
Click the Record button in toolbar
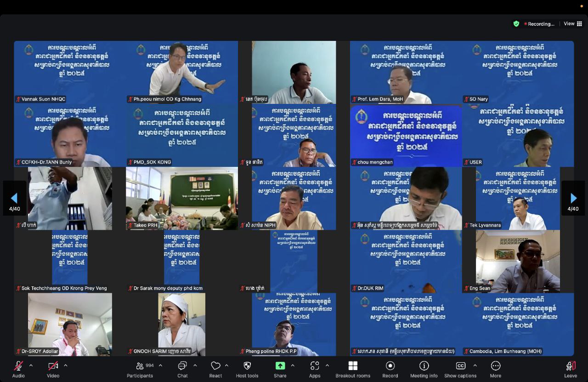click(x=390, y=369)
